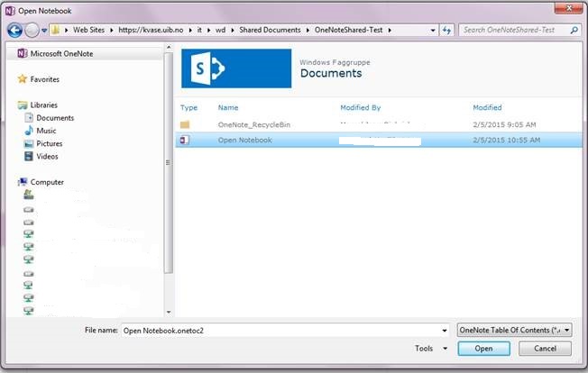Viewport: 588px width, 373px height.
Task: Sort by the Modified column header
Action: [487, 108]
